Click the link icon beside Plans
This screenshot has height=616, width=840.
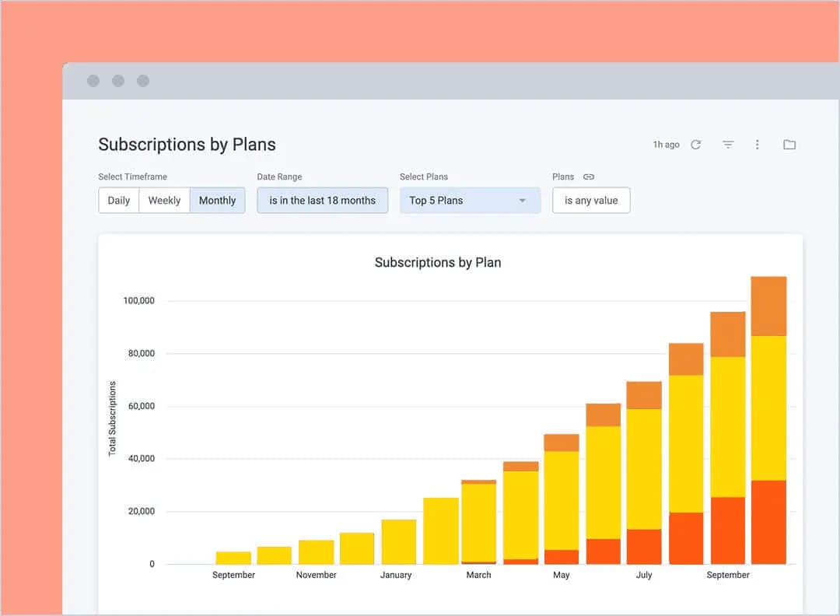click(589, 177)
